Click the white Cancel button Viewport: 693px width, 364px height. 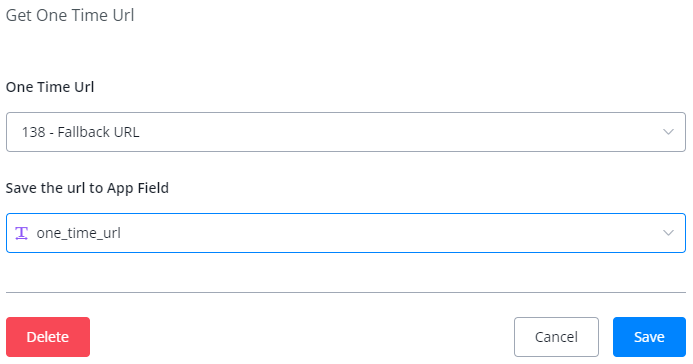tap(556, 337)
